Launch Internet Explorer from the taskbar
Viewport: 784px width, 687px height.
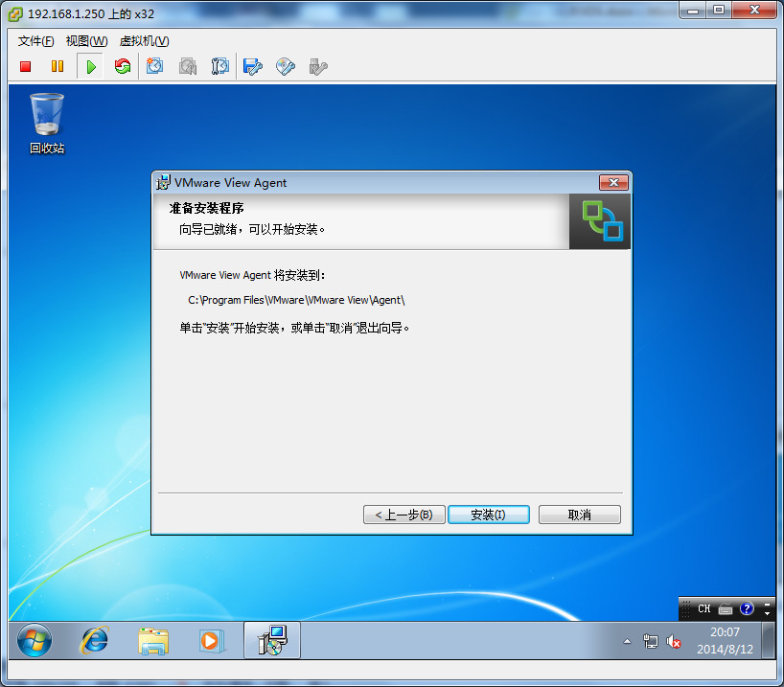[93, 640]
